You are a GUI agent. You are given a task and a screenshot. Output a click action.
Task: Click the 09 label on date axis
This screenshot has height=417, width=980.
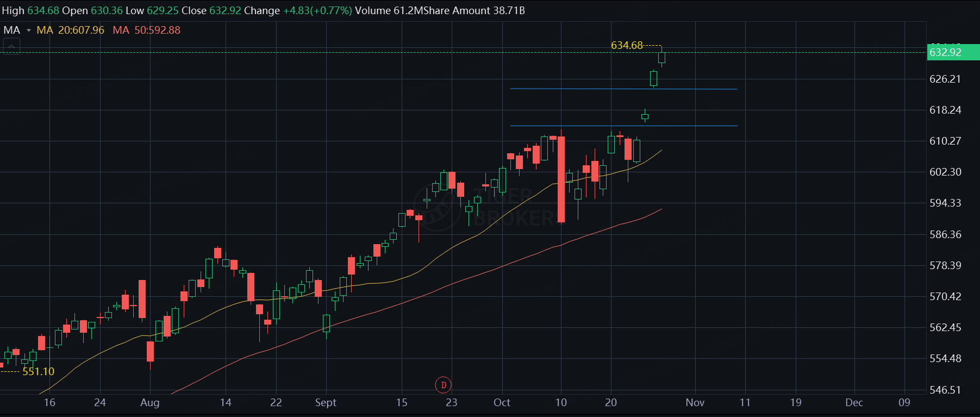904,403
